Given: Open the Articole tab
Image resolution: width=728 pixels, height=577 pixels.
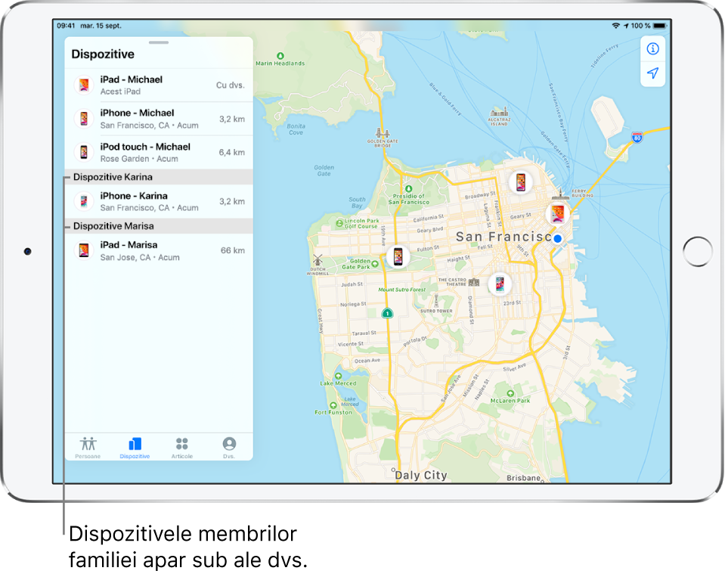Looking at the screenshot, I should 182,447.
